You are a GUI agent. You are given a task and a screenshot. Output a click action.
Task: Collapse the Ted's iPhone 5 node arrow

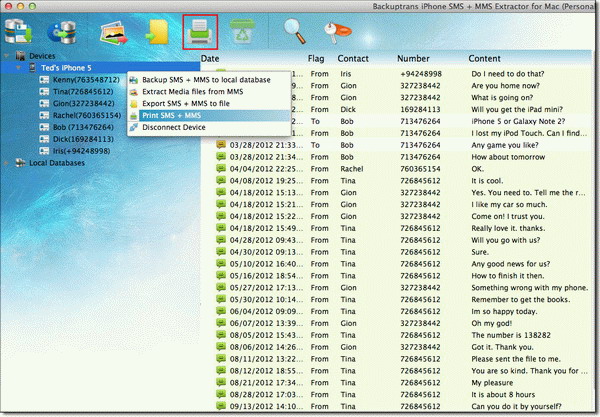click(x=18, y=68)
